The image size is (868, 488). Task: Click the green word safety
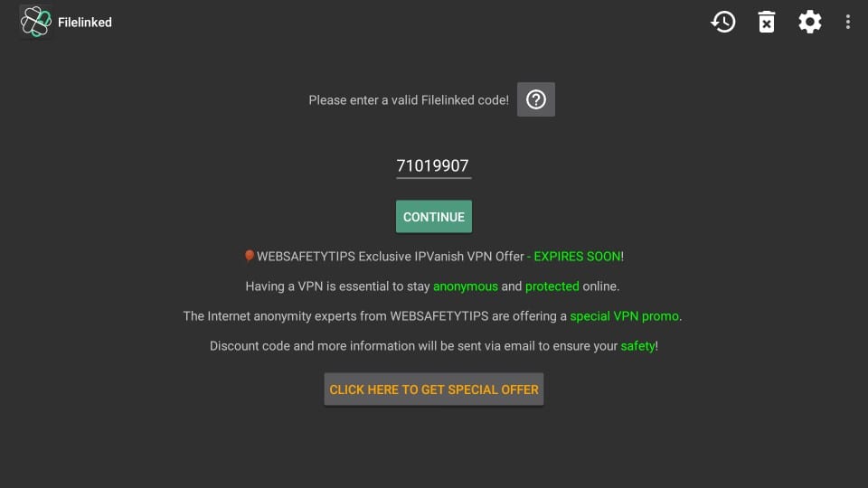point(637,346)
